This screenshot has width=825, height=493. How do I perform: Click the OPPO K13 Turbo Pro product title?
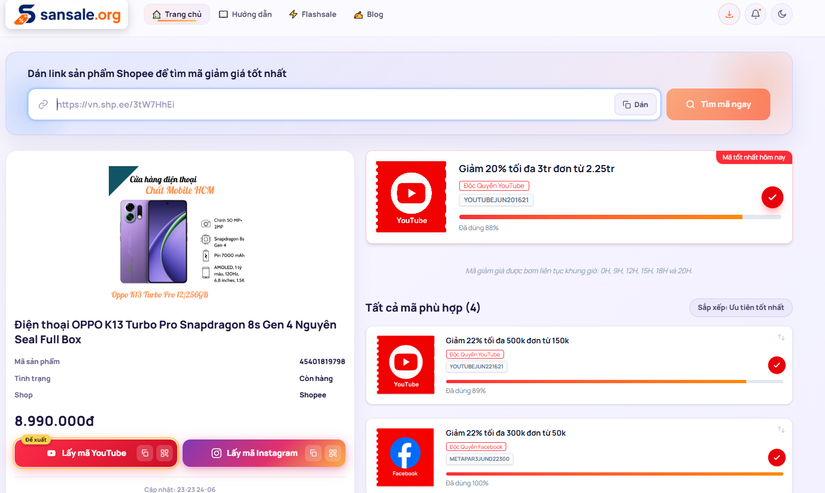pos(175,332)
